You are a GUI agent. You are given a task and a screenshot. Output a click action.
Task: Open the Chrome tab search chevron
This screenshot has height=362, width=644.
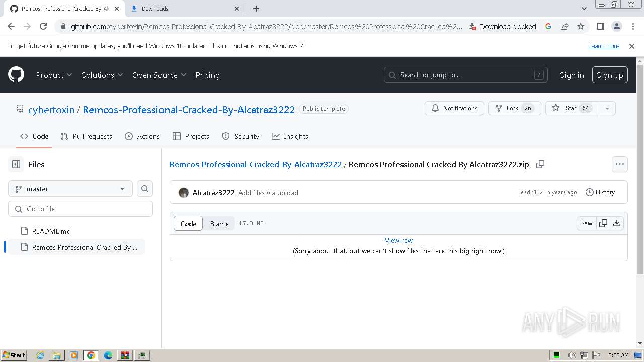tap(584, 9)
